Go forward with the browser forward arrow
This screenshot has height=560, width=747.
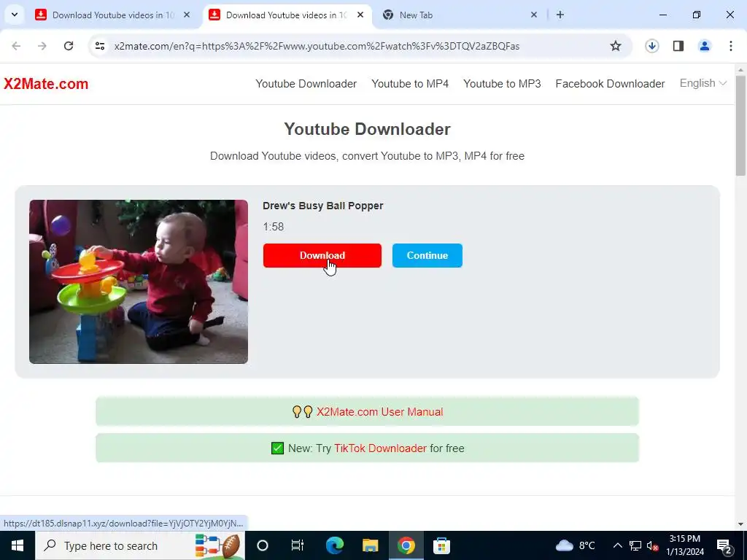click(42, 46)
